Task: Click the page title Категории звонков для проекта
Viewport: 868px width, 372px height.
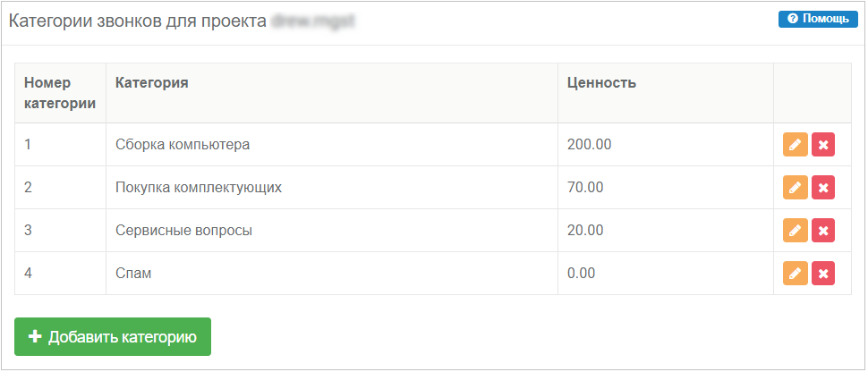Action: click(x=138, y=21)
